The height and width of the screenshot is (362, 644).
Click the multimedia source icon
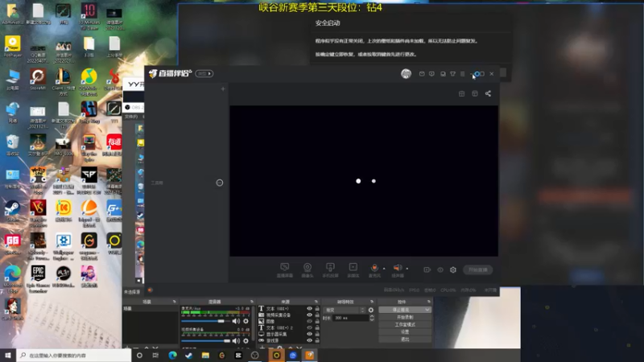pos(353,267)
